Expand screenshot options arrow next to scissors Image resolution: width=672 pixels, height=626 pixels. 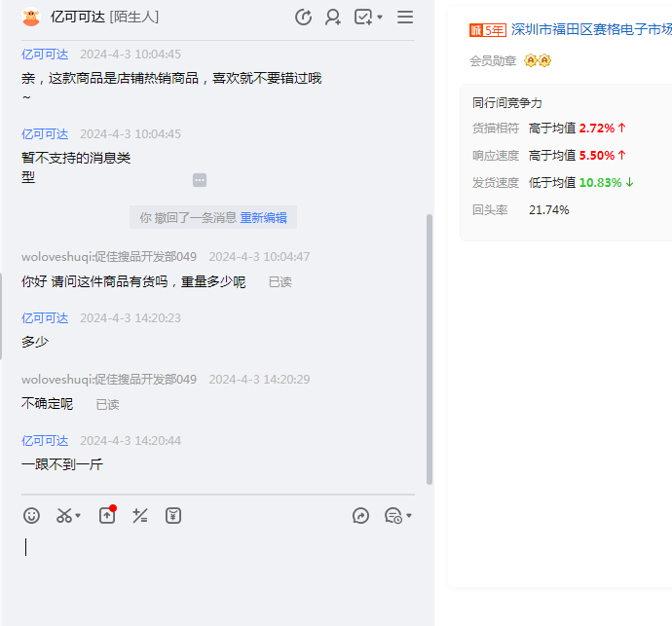[x=78, y=515]
